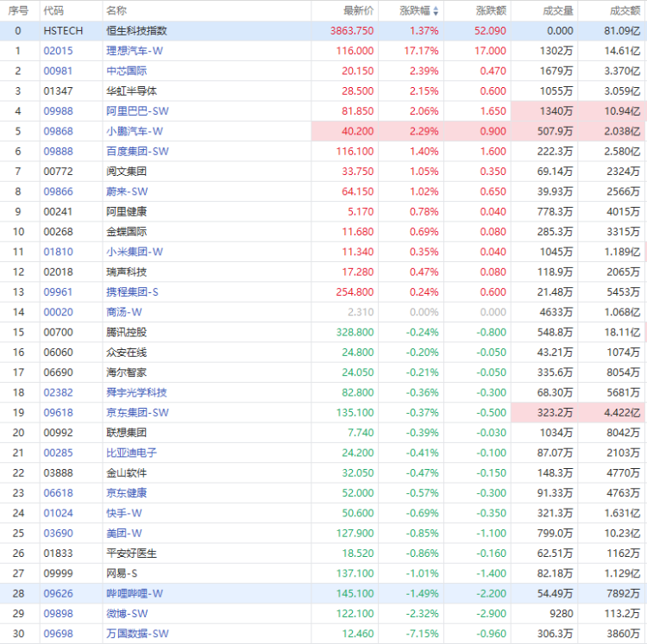Click the price 2.310 for 商汤-W

(x=361, y=312)
